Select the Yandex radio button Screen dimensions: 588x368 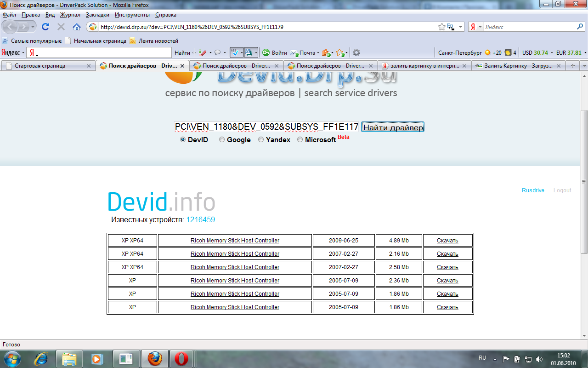pyautogui.click(x=261, y=139)
